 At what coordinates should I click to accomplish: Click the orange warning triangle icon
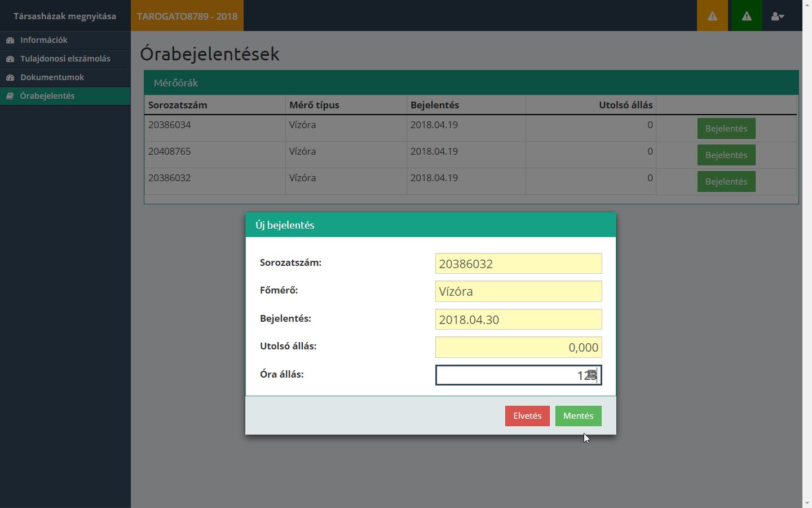[712, 16]
